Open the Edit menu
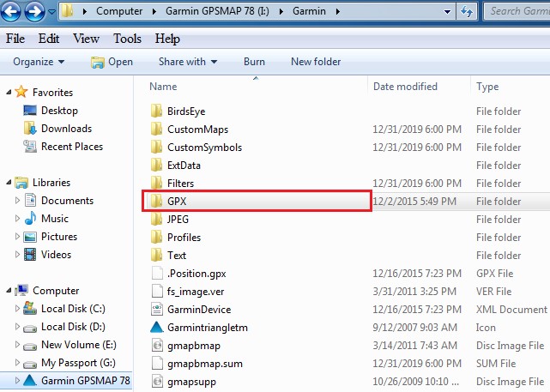 pyautogui.click(x=48, y=39)
